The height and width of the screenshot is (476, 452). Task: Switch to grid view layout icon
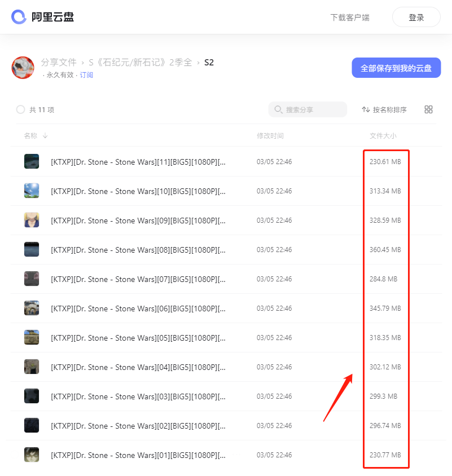(428, 109)
